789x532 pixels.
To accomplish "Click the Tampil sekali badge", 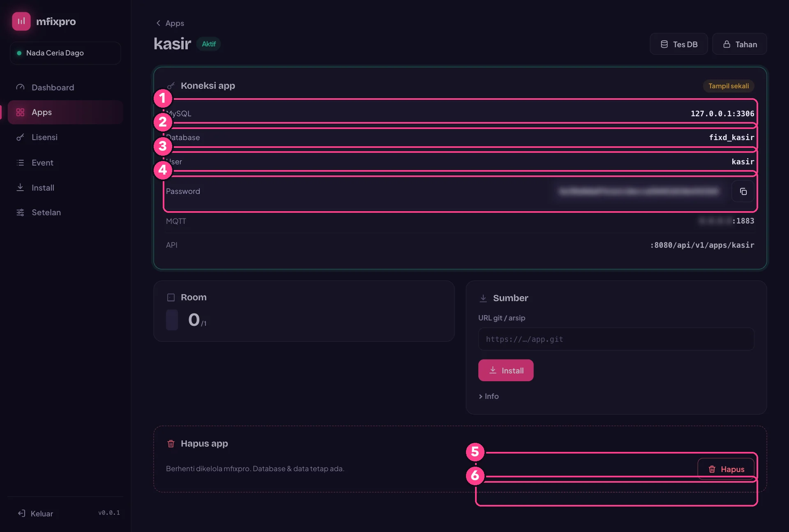I will tap(729, 86).
